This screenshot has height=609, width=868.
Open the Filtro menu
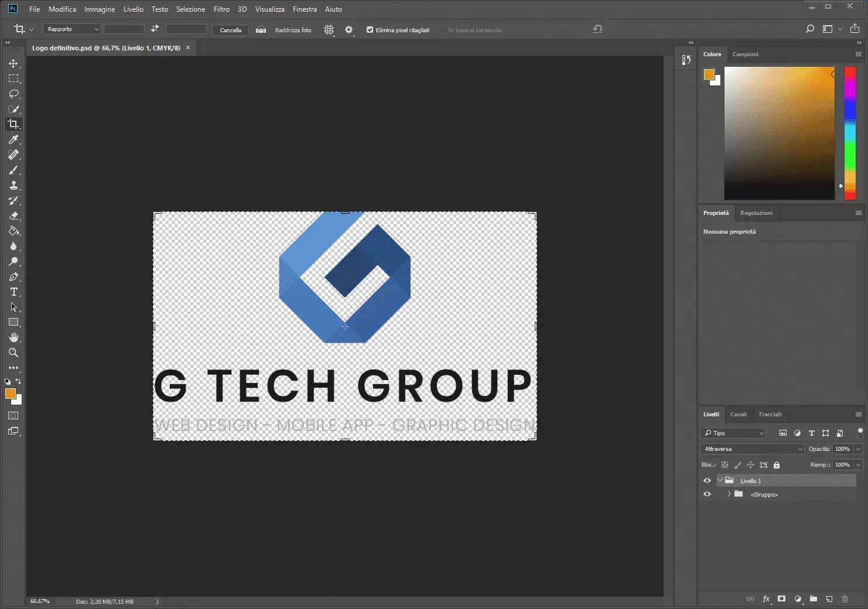point(221,9)
